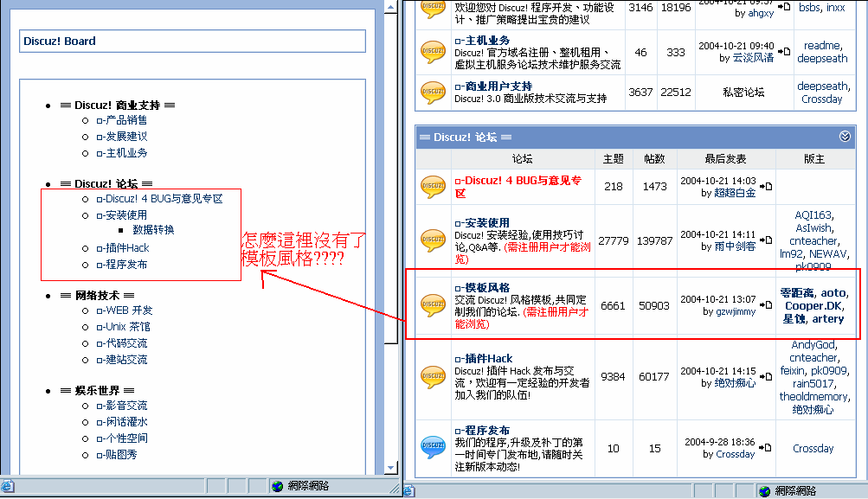This screenshot has height=499, width=868.
Task: Click the forum icon beside 插件Hack row
Action: point(433,376)
